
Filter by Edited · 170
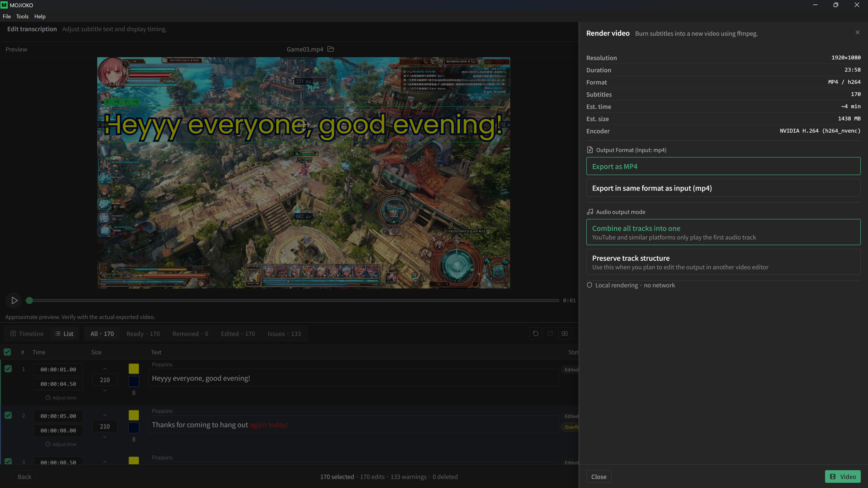[238, 333]
